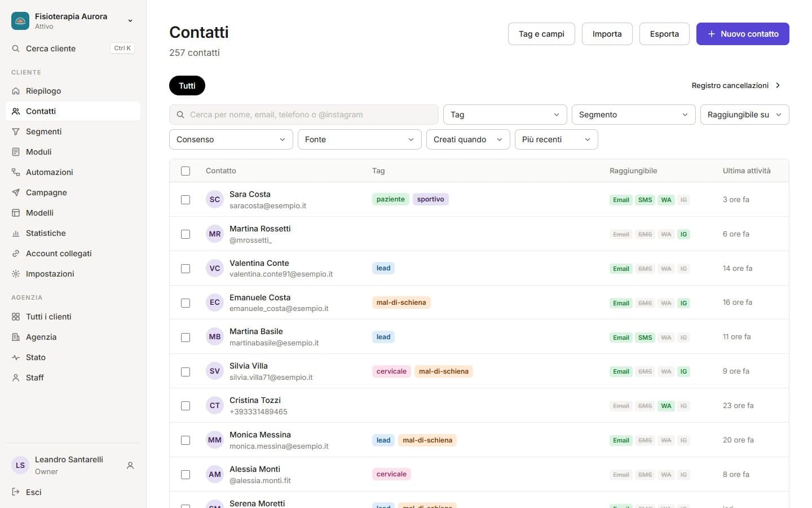Click the SC avatar of Sara Costa
The width and height of the screenshot is (812, 508).
215,199
